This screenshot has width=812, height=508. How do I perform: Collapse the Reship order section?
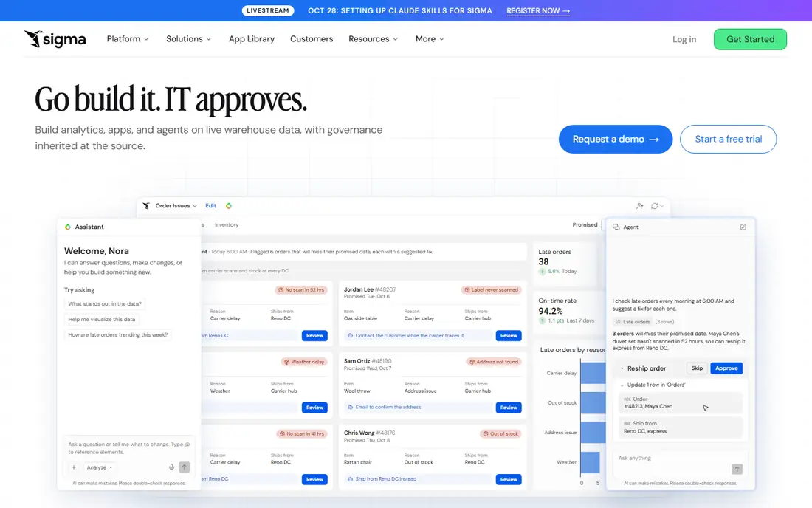(622, 368)
